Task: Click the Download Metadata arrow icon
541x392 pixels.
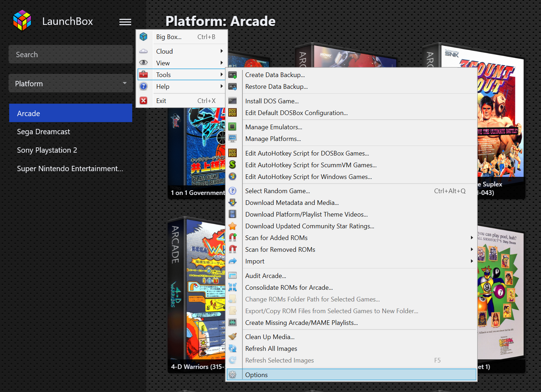Action: point(232,202)
